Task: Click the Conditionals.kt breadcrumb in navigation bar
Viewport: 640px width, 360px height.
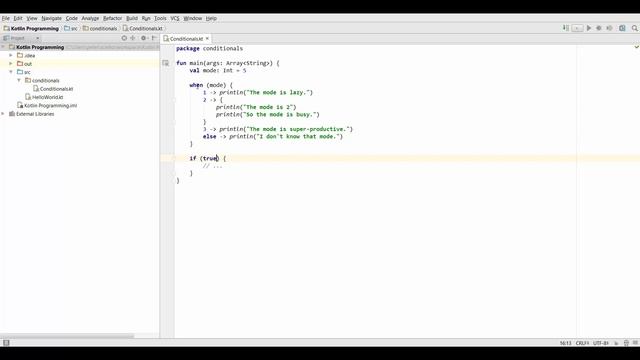Action: (x=143, y=29)
